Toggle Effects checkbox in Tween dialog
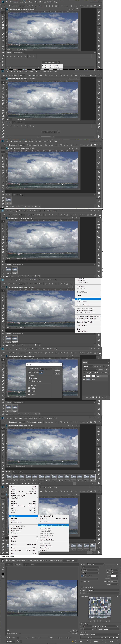This screenshot has height=644, width=121. (29, 394)
